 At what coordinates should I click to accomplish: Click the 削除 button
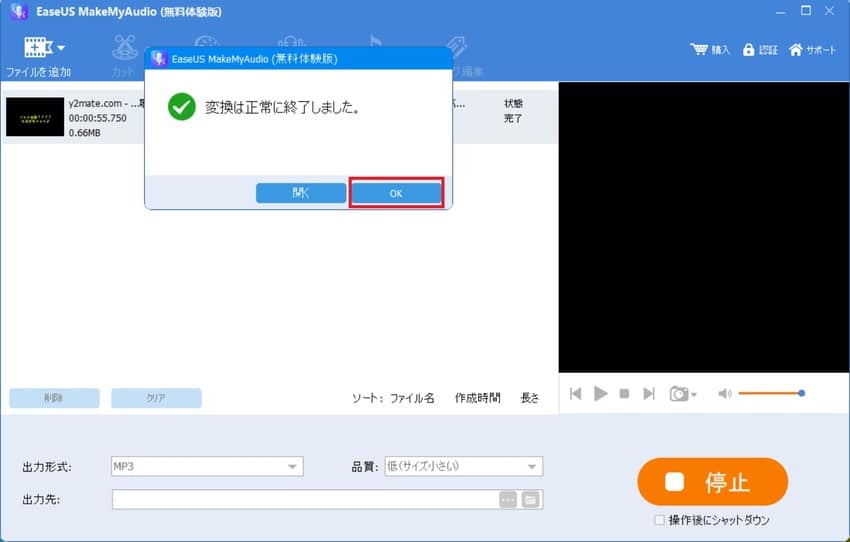(x=54, y=398)
